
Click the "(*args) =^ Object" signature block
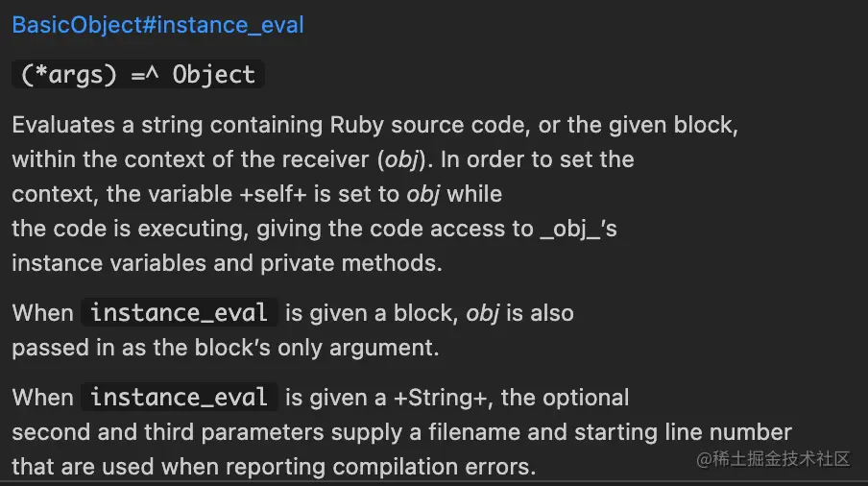(x=138, y=75)
